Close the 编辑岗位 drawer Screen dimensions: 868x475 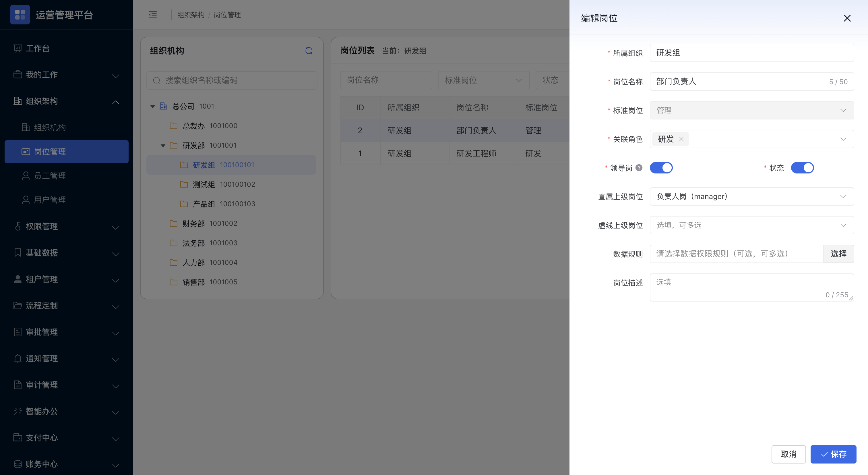point(847,18)
